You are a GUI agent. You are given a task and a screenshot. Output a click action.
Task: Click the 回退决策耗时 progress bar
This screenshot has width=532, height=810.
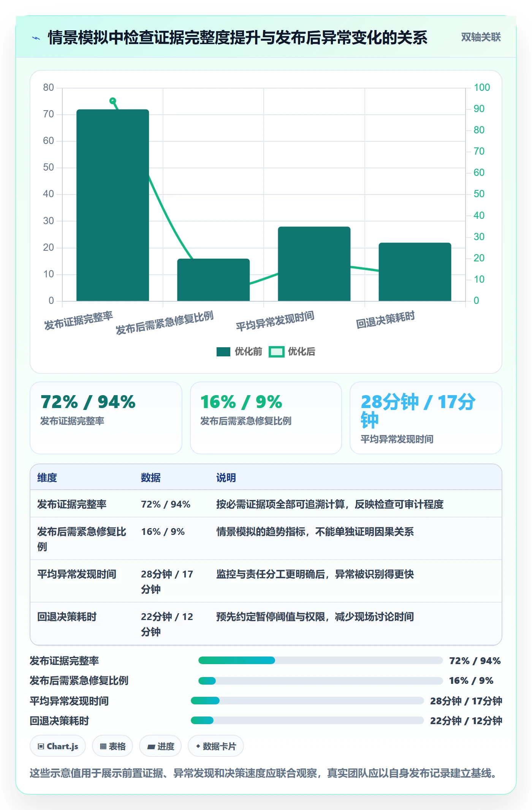pos(307,720)
